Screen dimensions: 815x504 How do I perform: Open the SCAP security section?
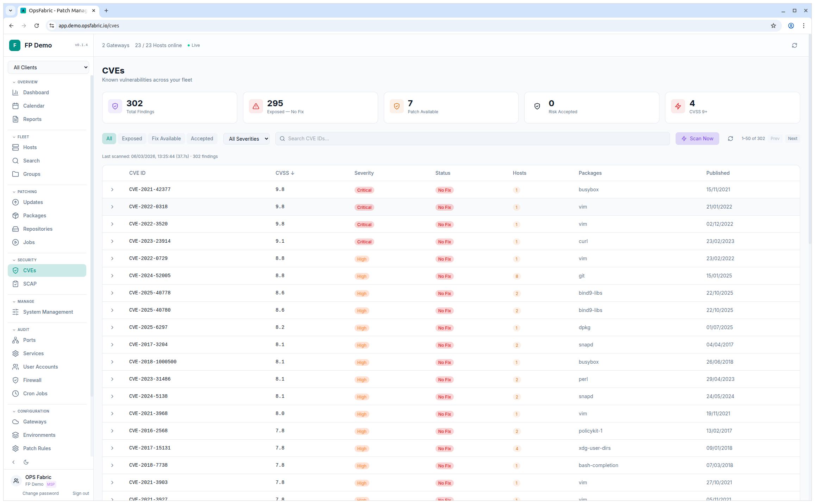[30, 284]
